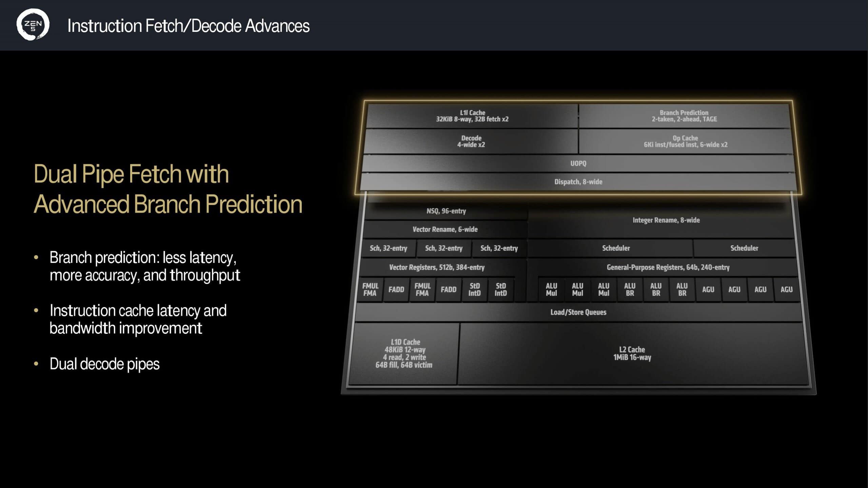Click the UOPQ bar

[578, 163]
